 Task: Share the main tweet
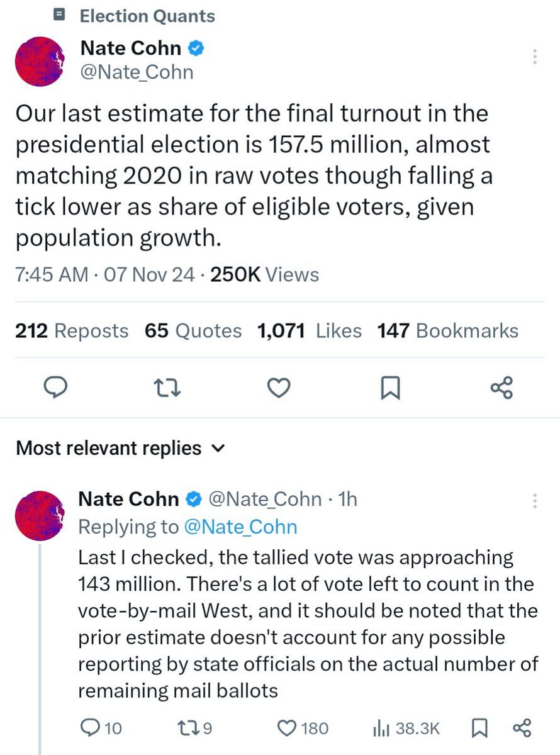(501, 388)
